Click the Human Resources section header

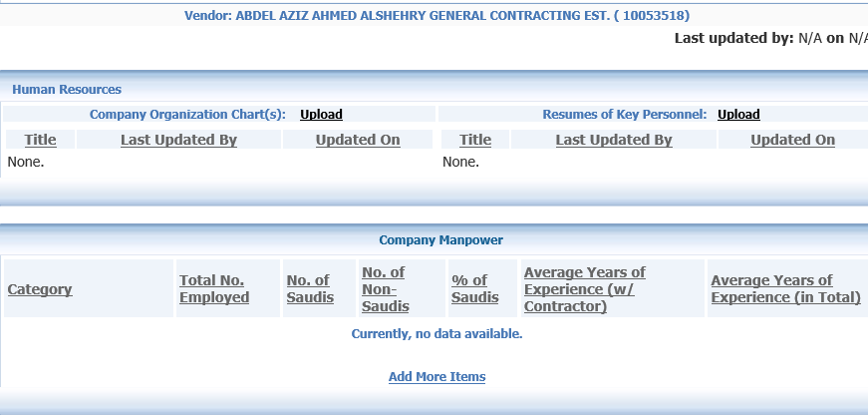[67, 90]
